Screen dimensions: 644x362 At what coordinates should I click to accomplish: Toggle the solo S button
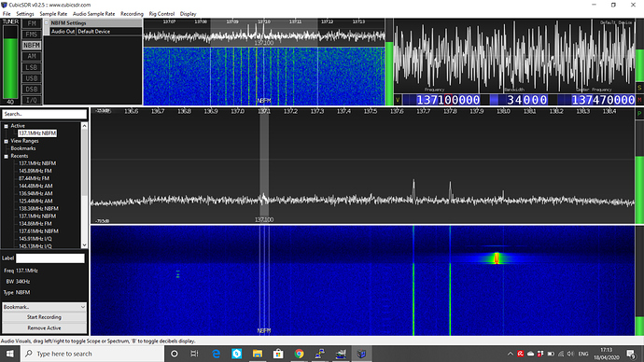tap(639, 88)
